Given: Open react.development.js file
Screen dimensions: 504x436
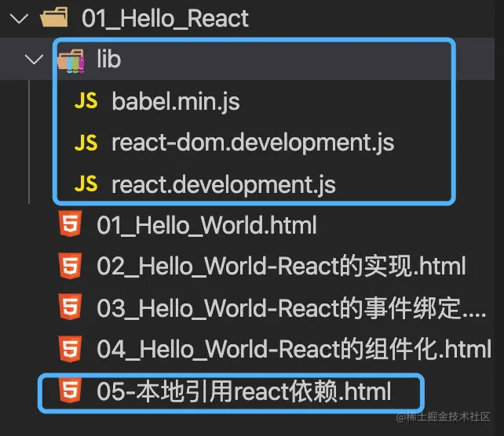Looking at the screenshot, I should click(x=224, y=184).
